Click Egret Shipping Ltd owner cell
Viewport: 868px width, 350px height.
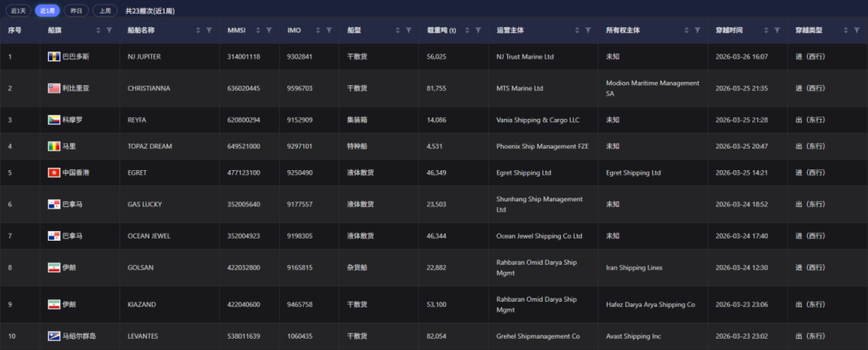pyautogui.click(x=633, y=173)
